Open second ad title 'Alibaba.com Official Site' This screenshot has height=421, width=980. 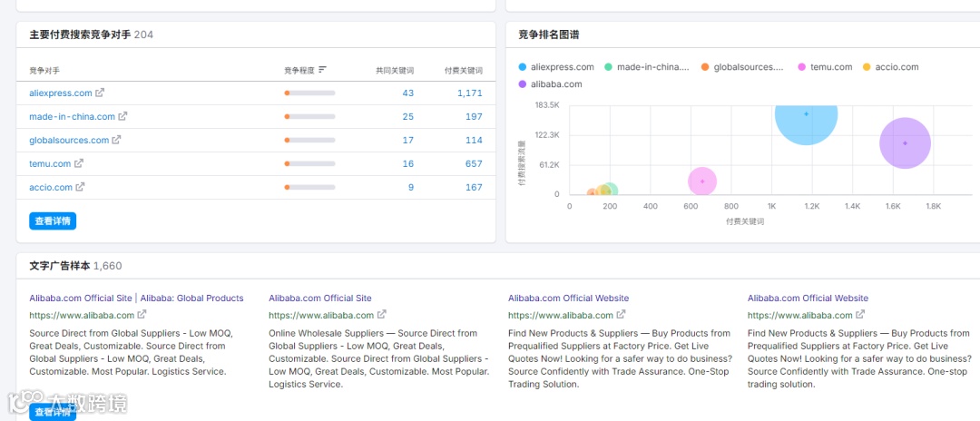click(x=320, y=298)
